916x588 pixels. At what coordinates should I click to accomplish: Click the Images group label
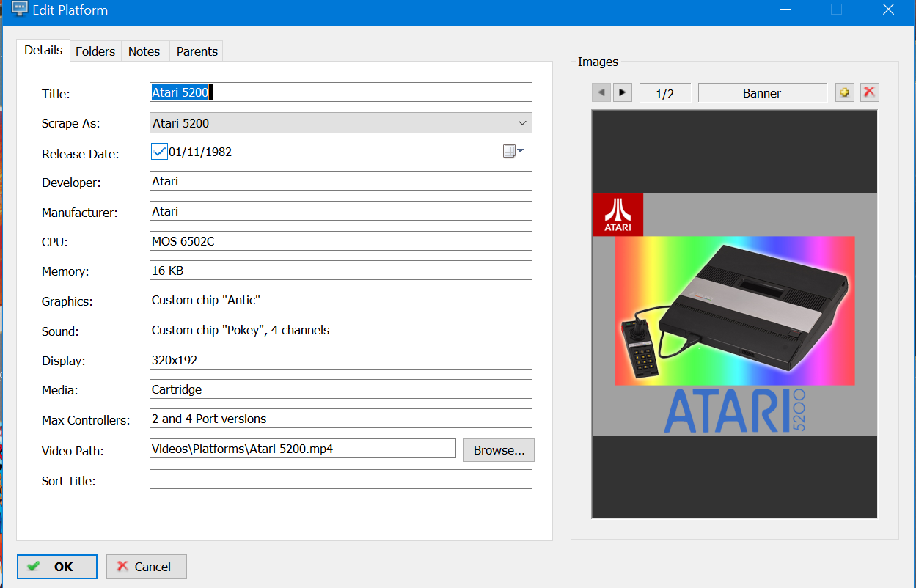598,62
